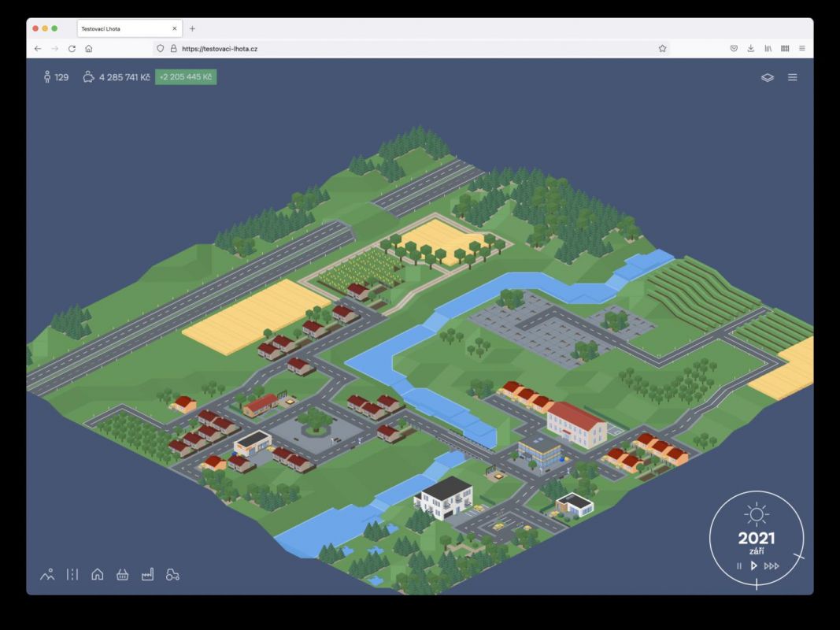Screen dimensions: 840x630
Task: Bookmark this page with star
Action: (662, 48)
